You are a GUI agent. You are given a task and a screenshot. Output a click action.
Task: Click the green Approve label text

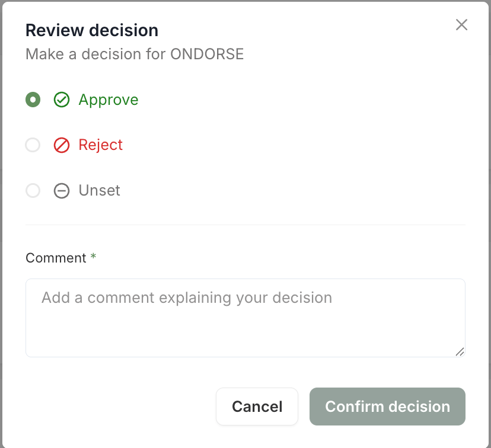tap(109, 100)
